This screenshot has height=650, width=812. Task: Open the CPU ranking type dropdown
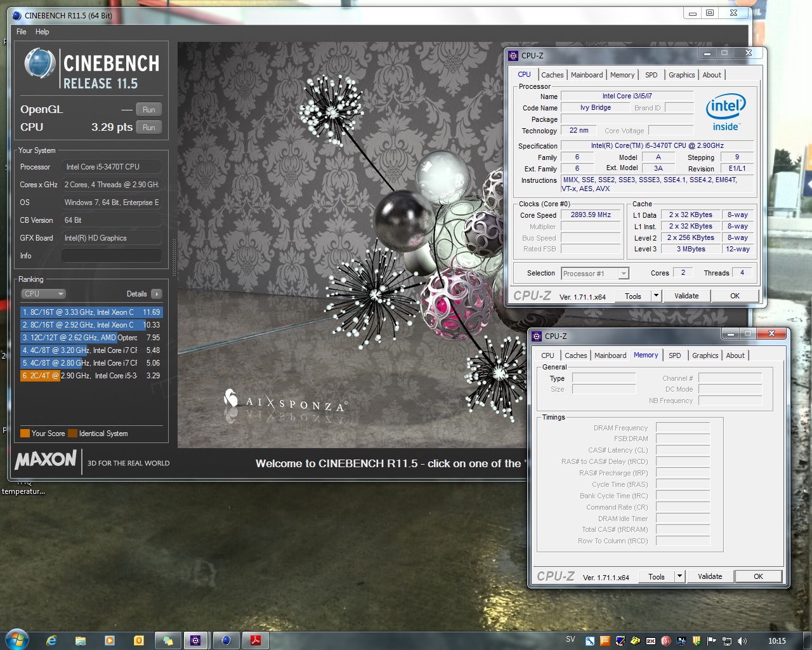43,294
